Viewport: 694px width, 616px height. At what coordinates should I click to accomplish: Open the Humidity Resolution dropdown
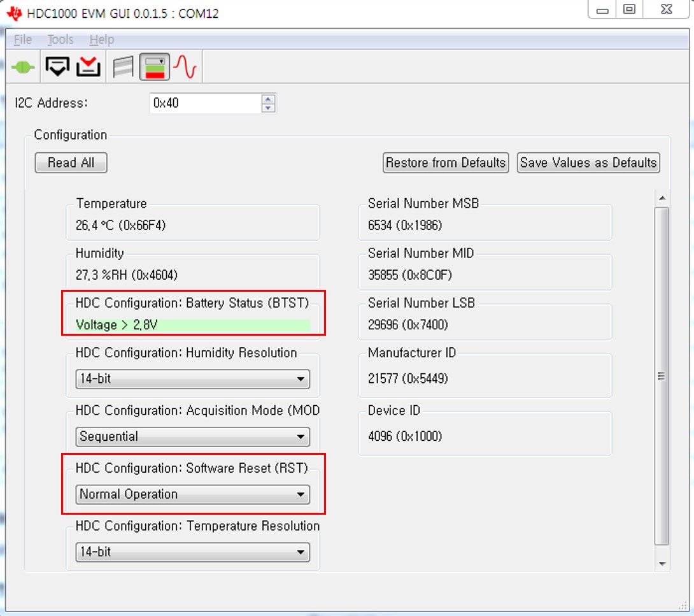(x=192, y=378)
